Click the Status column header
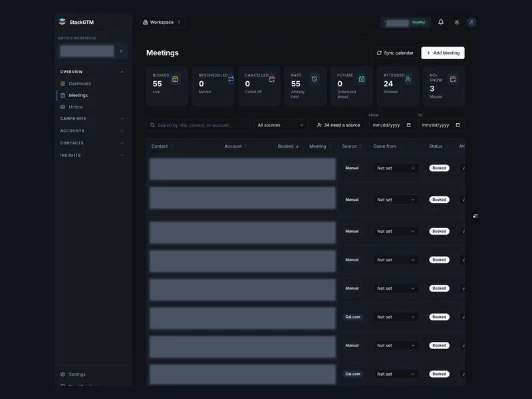 point(436,146)
